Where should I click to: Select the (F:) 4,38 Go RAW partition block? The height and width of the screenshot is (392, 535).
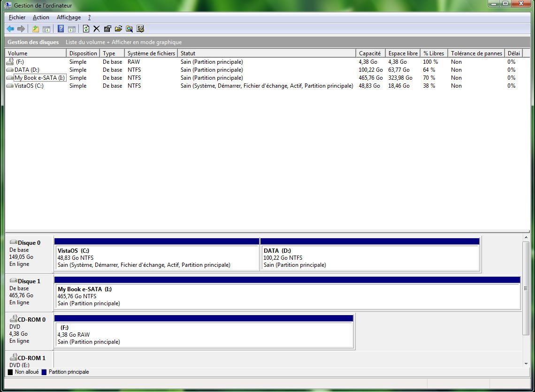[x=204, y=332]
